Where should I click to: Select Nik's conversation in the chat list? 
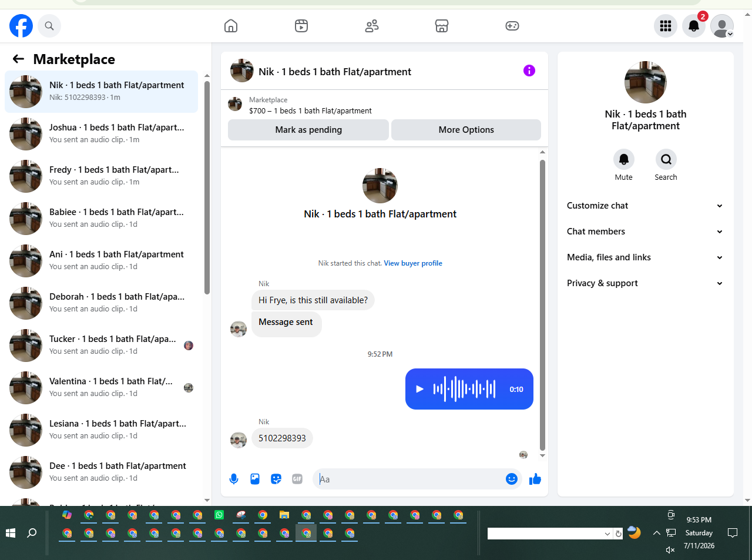tap(101, 92)
